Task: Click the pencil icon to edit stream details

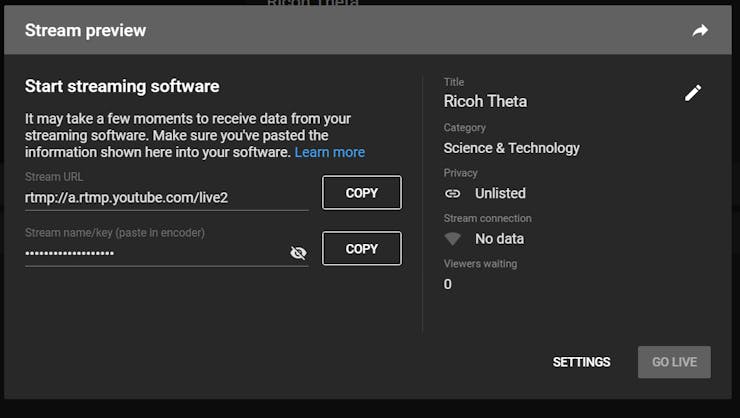Action: (693, 93)
